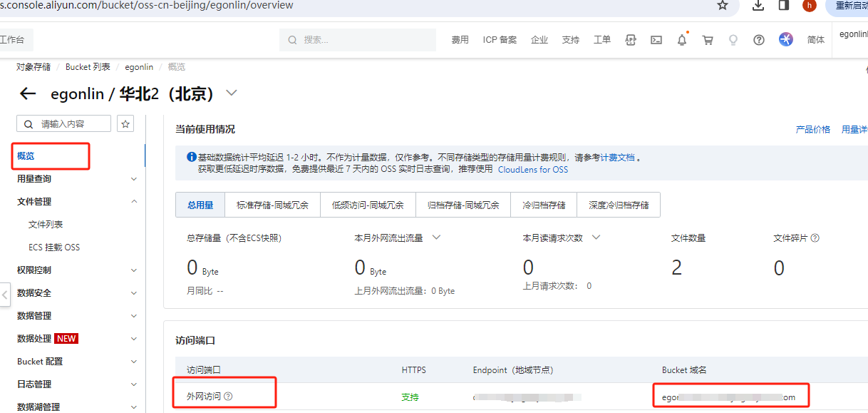
Task: Click the browser downloads icon
Action: [758, 6]
